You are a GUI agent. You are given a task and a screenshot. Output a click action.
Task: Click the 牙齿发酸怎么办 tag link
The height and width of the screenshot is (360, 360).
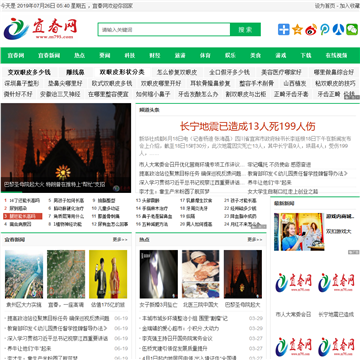[x=198, y=94]
